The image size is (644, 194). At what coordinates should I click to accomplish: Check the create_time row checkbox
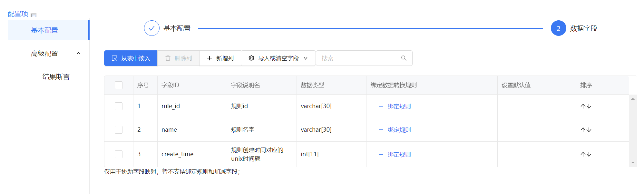[119, 154]
